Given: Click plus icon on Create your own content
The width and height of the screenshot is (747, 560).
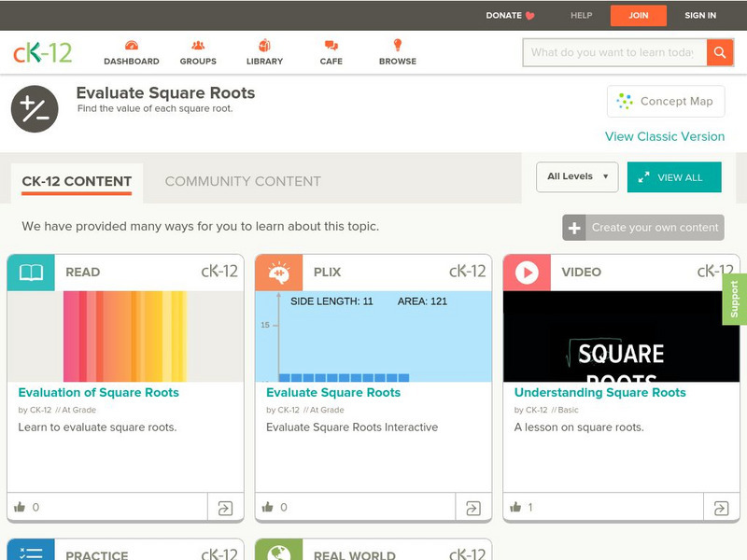Looking at the screenshot, I should click(x=574, y=228).
